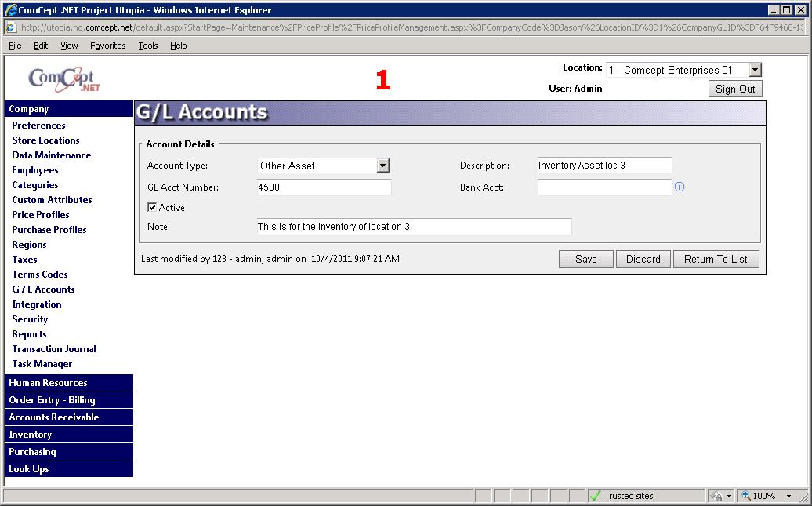This screenshot has height=506, width=812.
Task: Discard the account edits
Action: point(643,259)
